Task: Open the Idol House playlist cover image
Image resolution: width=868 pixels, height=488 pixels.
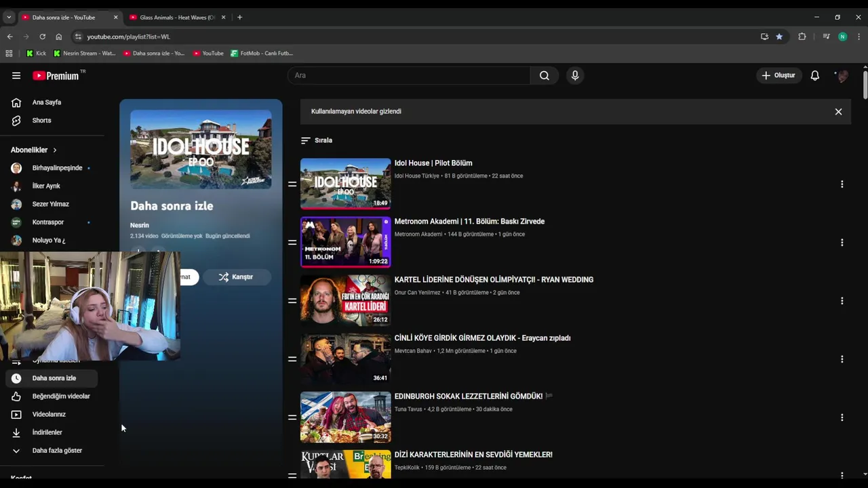Action: pos(201,149)
